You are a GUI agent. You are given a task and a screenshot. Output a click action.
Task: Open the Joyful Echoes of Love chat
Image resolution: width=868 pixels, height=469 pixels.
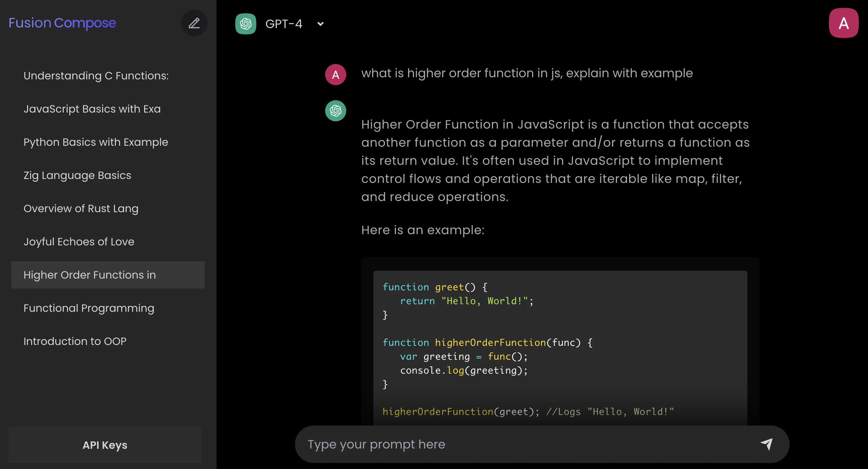click(79, 242)
